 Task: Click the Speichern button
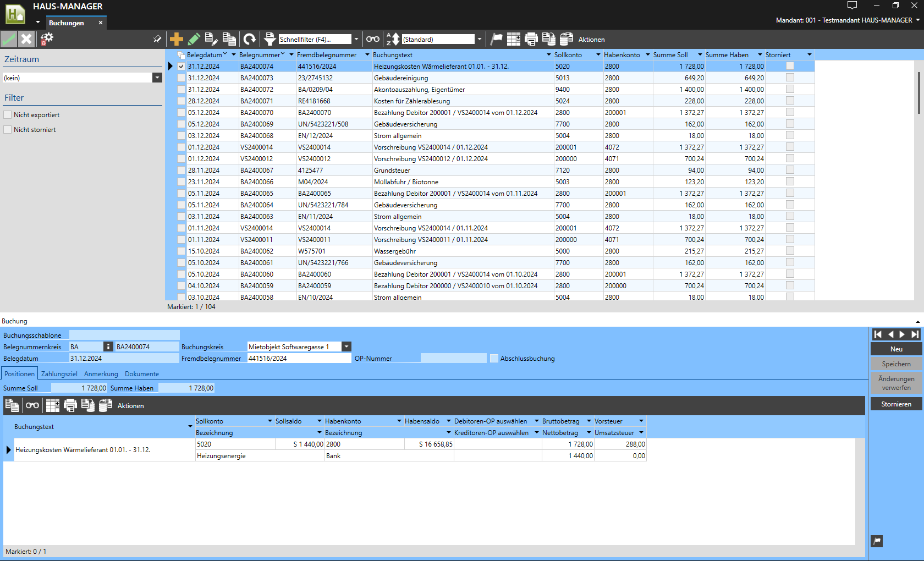[897, 364]
